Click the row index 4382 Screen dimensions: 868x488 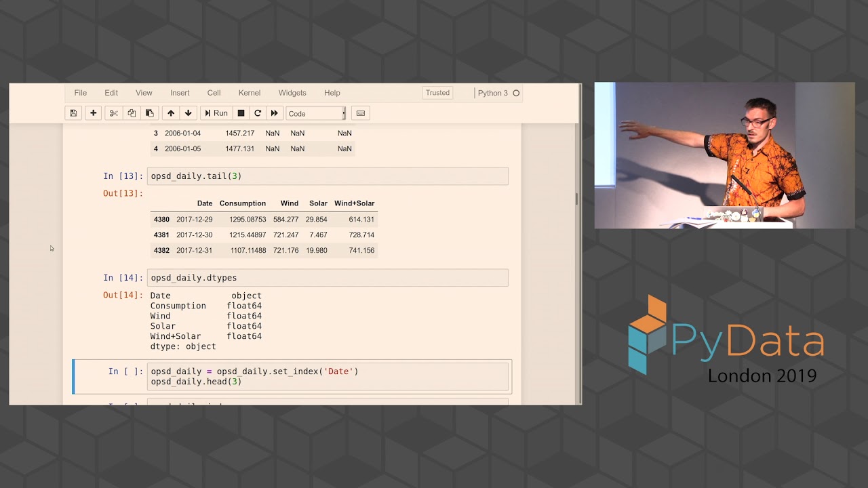coord(161,251)
